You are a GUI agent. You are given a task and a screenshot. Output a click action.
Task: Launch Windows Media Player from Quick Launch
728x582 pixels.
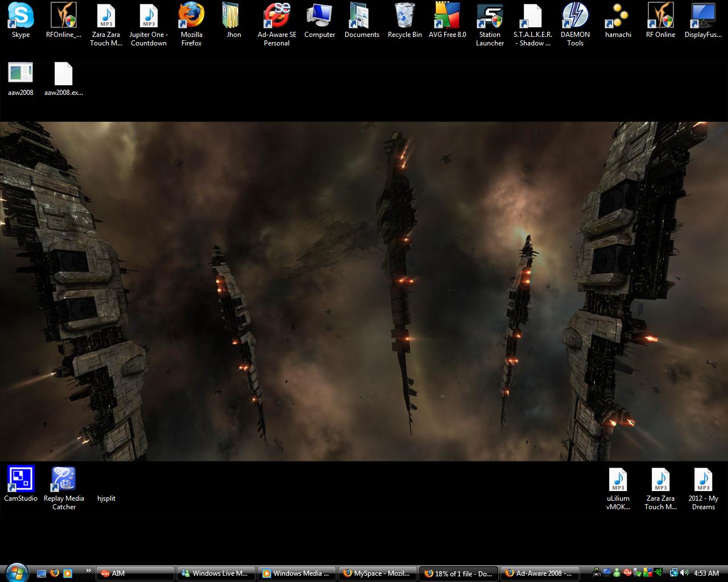pos(68,573)
